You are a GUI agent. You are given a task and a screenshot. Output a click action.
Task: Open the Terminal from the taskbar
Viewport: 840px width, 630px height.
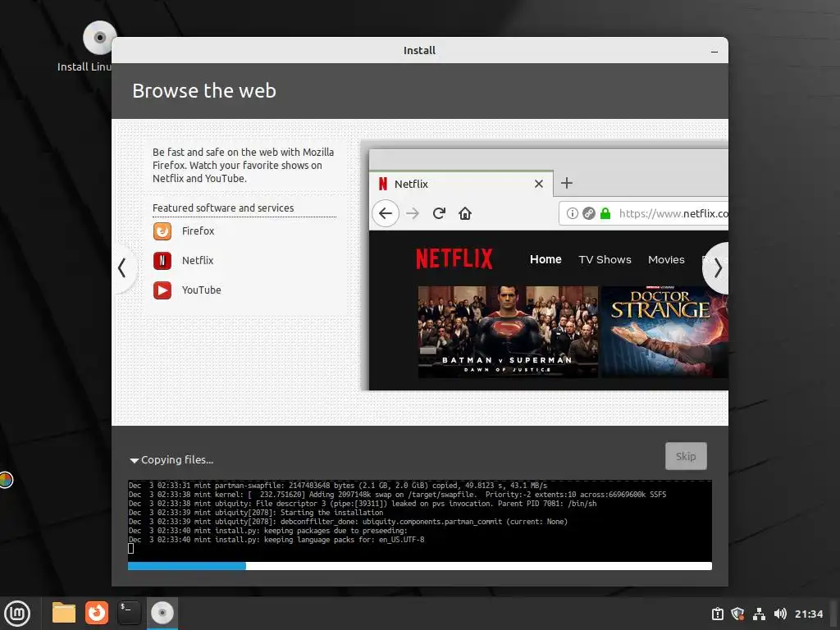129,613
